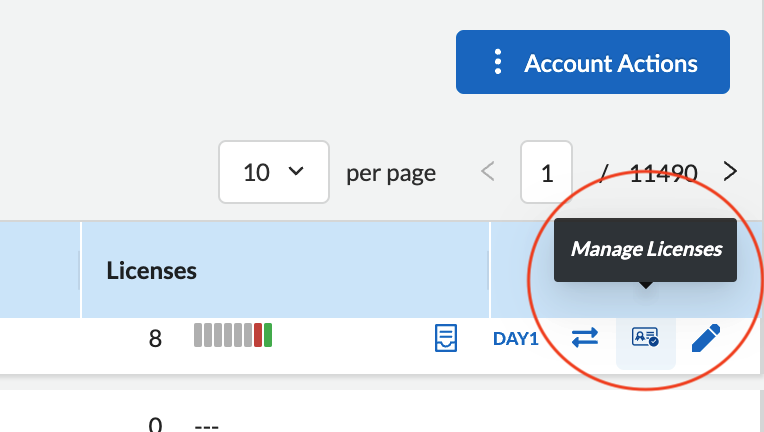The image size is (764, 432).
Task: Open the 10 per page dropdown
Action: coord(273,172)
